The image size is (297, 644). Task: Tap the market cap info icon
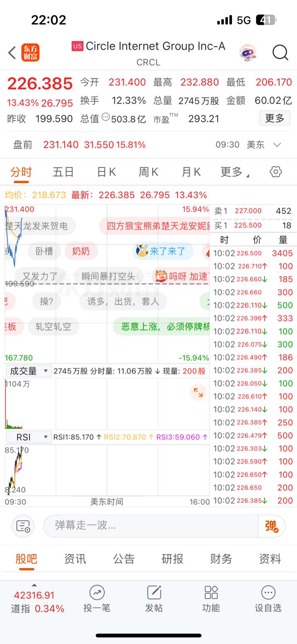[106, 117]
